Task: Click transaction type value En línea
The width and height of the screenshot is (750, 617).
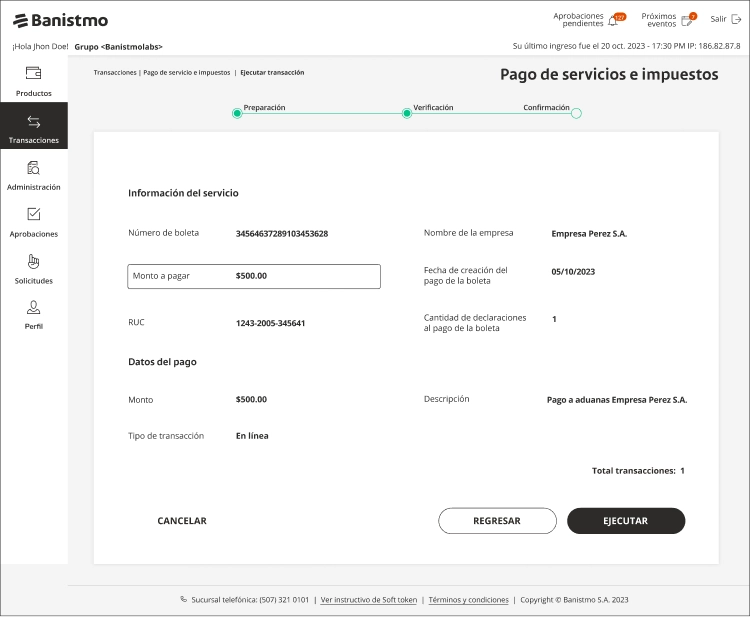Action: (252, 436)
